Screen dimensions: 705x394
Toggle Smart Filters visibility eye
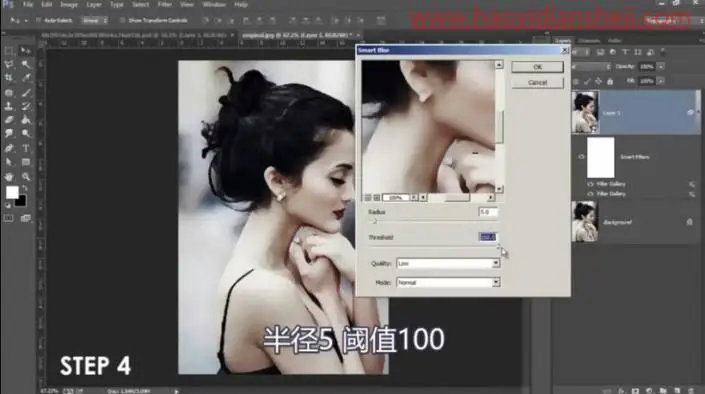pos(581,157)
